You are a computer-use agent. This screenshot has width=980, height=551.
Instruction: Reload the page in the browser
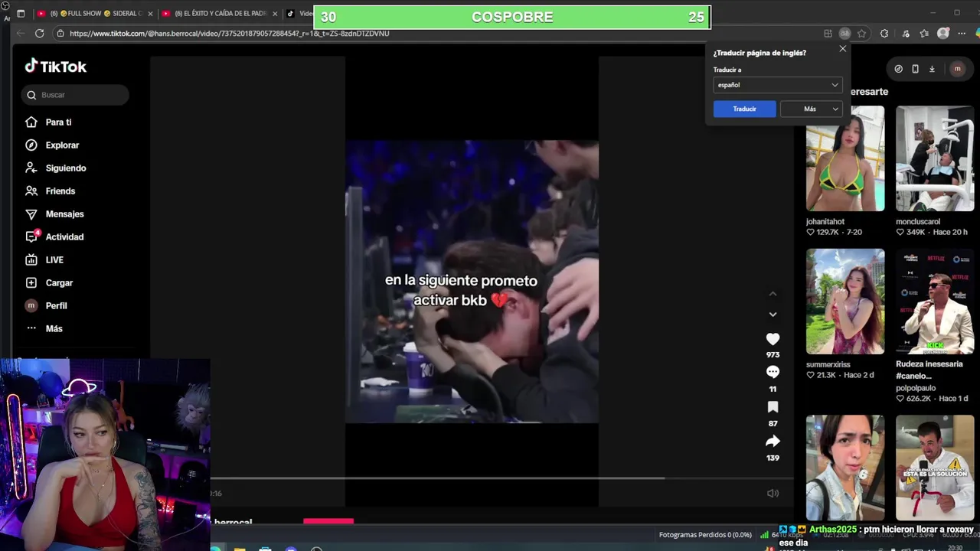pos(40,34)
